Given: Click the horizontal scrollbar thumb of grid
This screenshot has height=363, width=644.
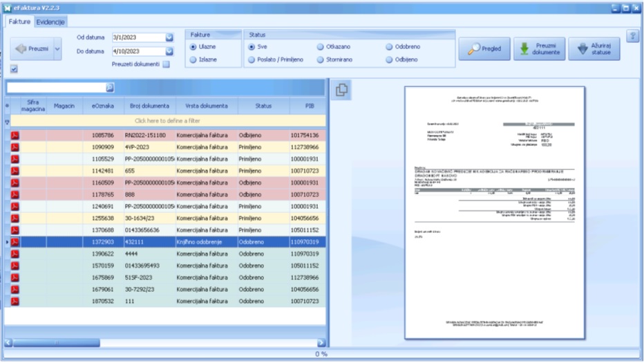Looking at the screenshot, I should (56, 343).
